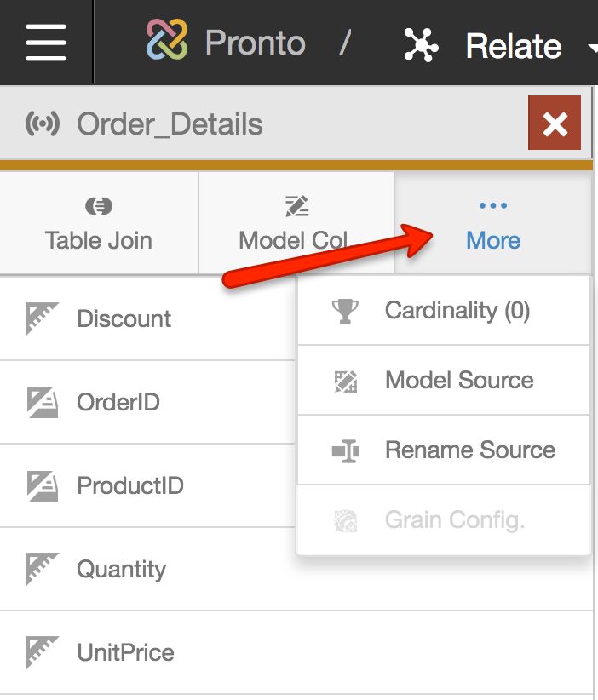The image size is (598, 700).
Task: Toggle the More options dropdown
Action: coord(493,224)
